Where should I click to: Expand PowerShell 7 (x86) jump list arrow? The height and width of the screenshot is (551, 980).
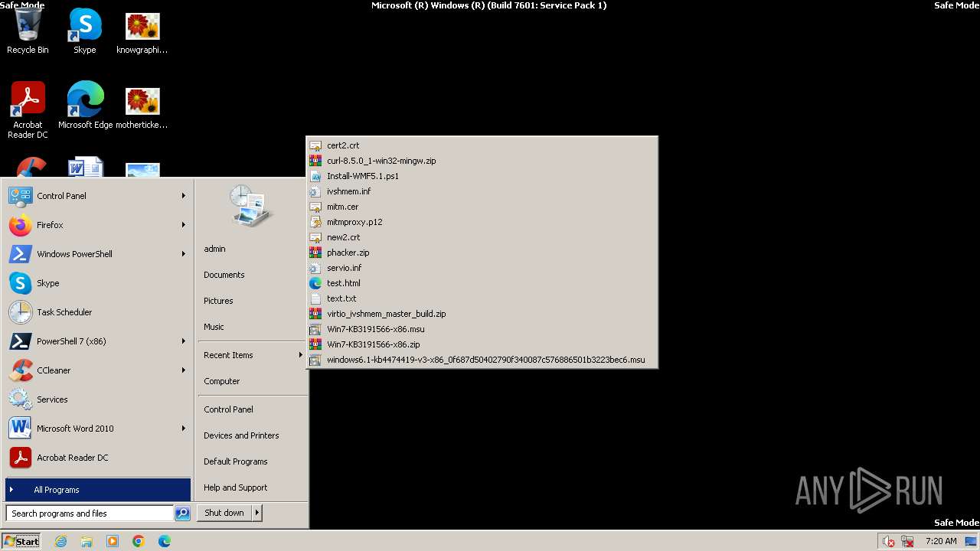pyautogui.click(x=184, y=341)
